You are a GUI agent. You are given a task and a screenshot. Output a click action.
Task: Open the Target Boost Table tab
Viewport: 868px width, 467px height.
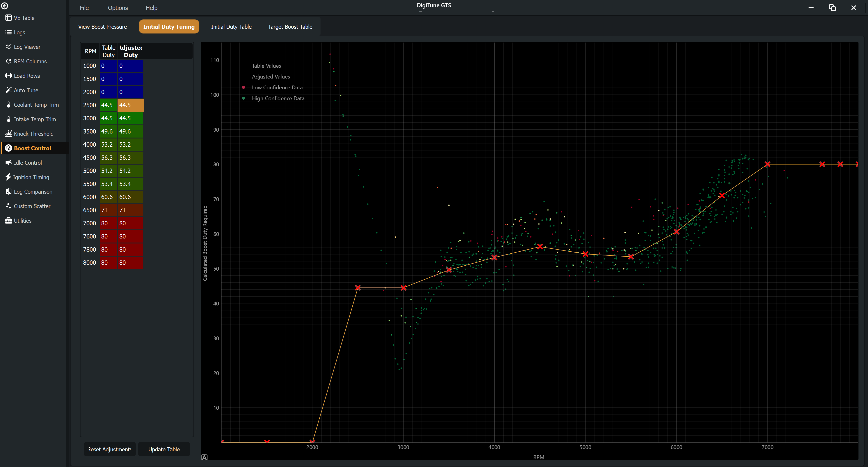tap(290, 27)
